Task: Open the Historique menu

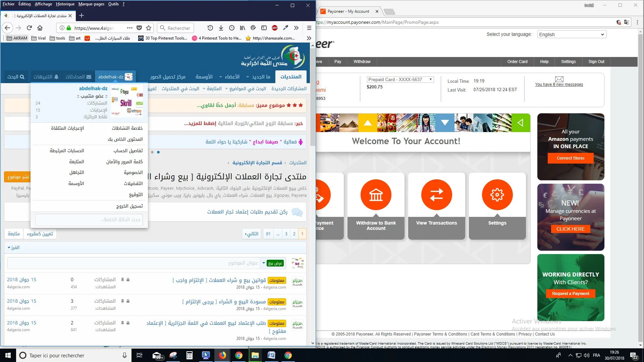Action: tap(65, 4)
